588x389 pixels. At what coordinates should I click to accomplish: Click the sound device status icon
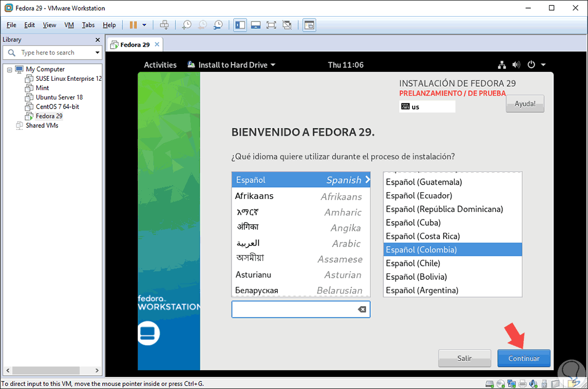[533, 384]
